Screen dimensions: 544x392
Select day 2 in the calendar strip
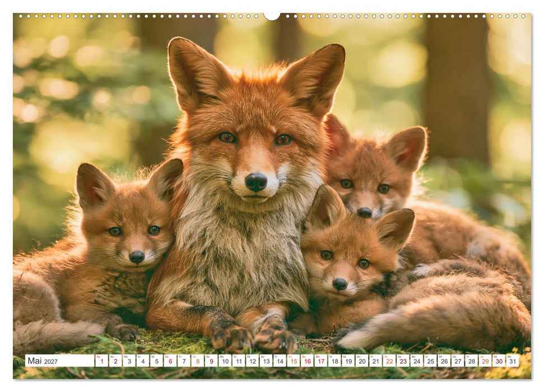(x=115, y=361)
